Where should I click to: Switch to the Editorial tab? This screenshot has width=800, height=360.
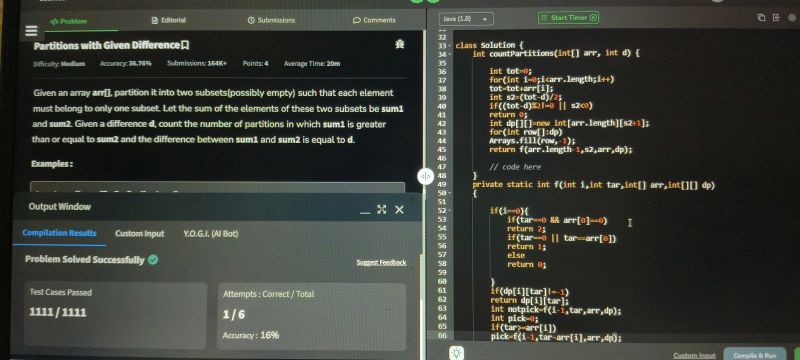[x=169, y=20]
